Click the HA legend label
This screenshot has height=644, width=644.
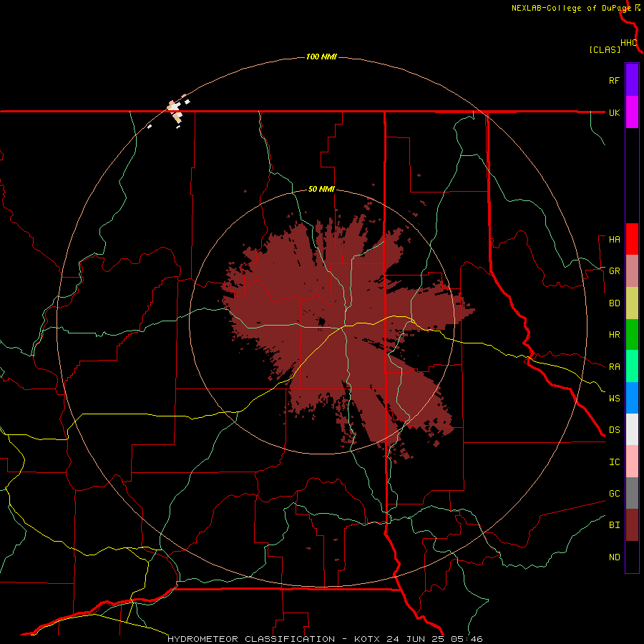point(614,240)
